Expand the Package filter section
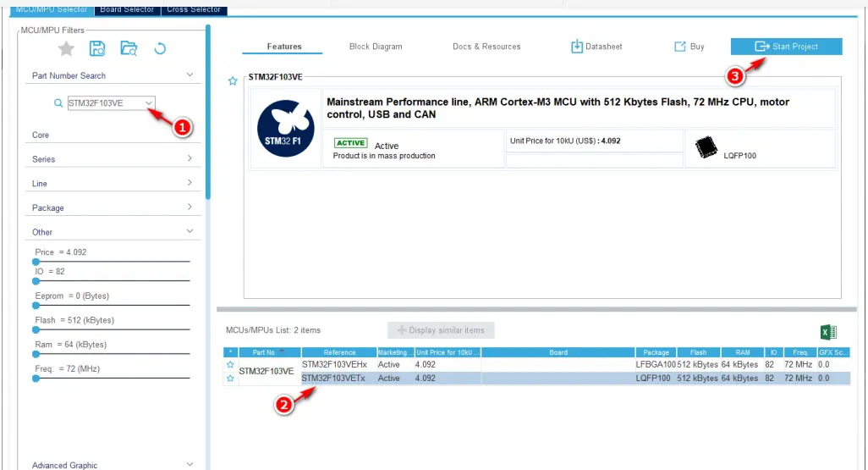This screenshot has height=470, width=868. 190,207
